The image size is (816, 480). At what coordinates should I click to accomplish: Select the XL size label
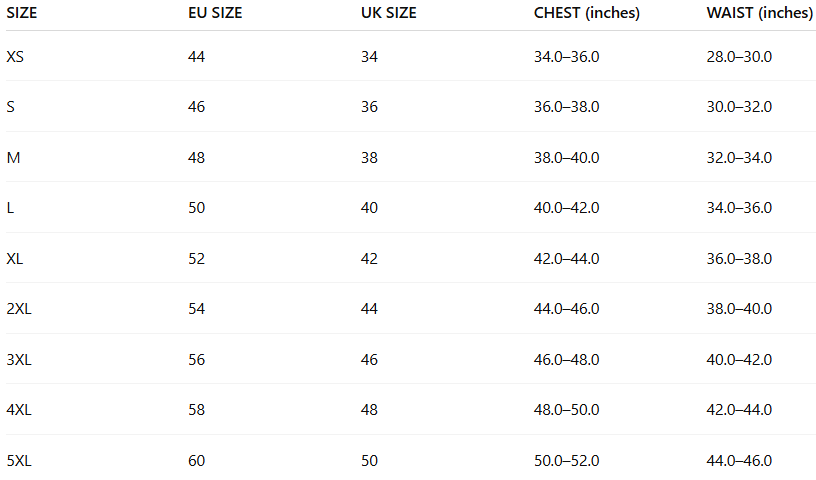(x=15, y=259)
